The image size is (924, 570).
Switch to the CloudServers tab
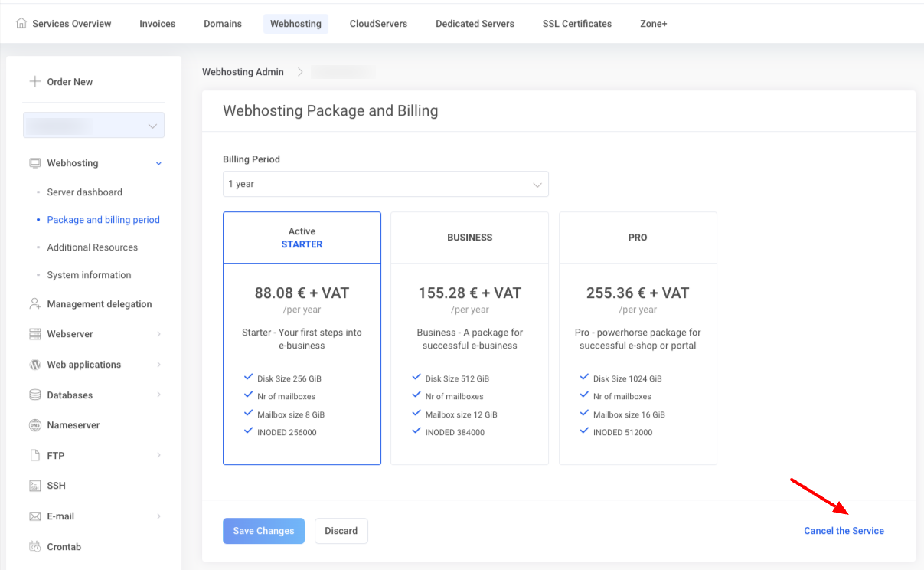click(378, 24)
